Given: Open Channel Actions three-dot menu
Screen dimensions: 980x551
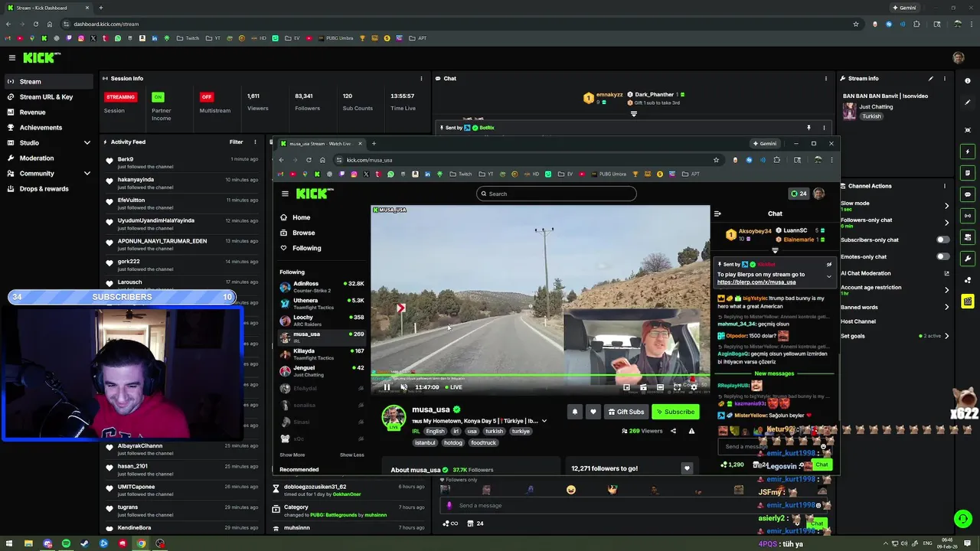Looking at the screenshot, I should [x=944, y=186].
